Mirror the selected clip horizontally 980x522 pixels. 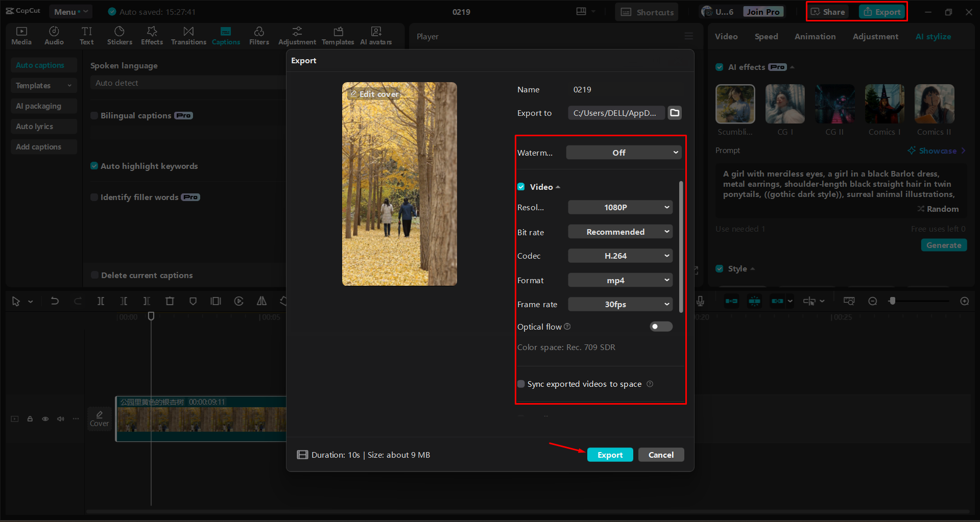[x=261, y=301]
